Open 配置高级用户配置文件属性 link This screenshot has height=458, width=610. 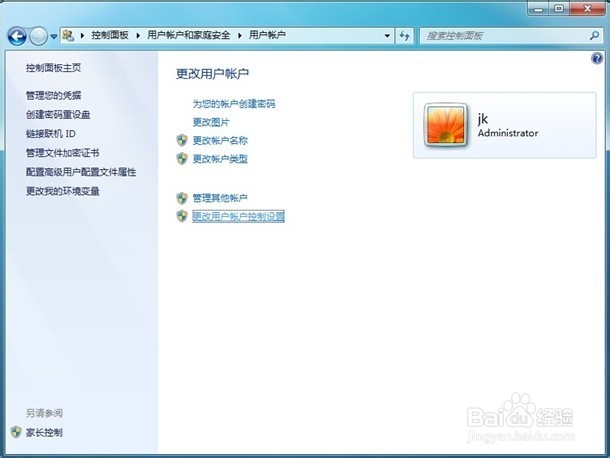(x=81, y=172)
